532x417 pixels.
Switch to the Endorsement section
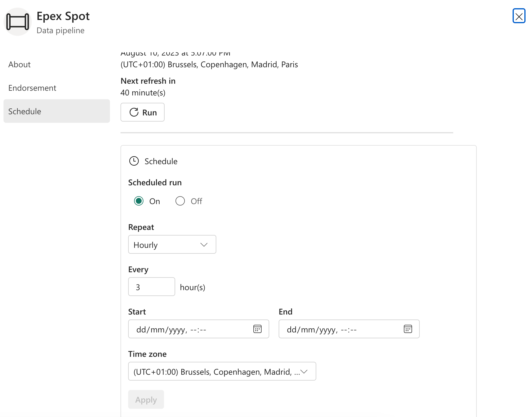tap(32, 88)
